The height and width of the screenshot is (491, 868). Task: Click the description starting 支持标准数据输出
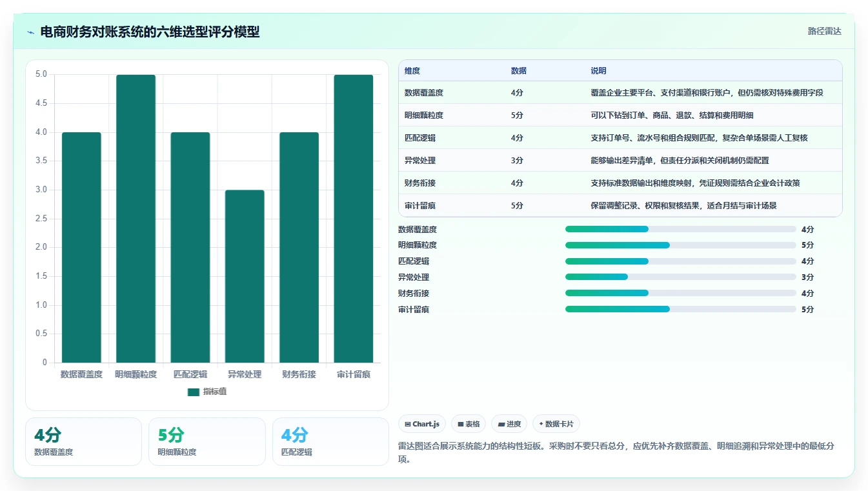pyautogui.click(x=695, y=183)
